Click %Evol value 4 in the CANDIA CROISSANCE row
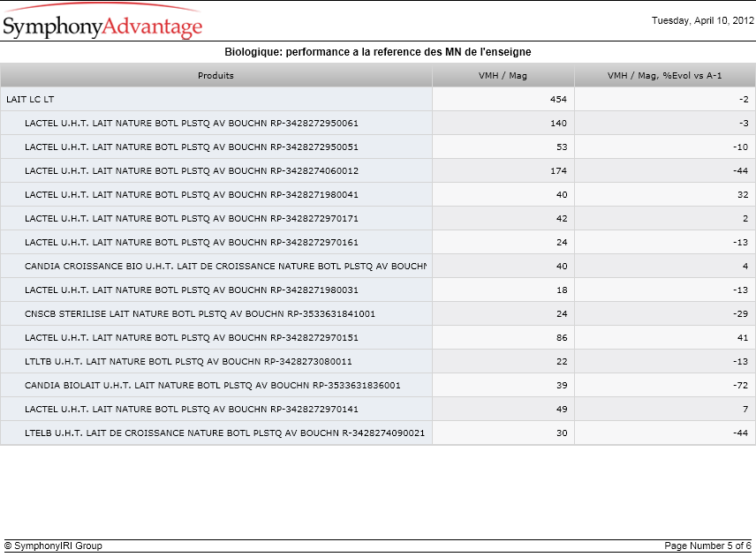Image resolution: width=756 pixels, height=557 pixels. point(745,267)
